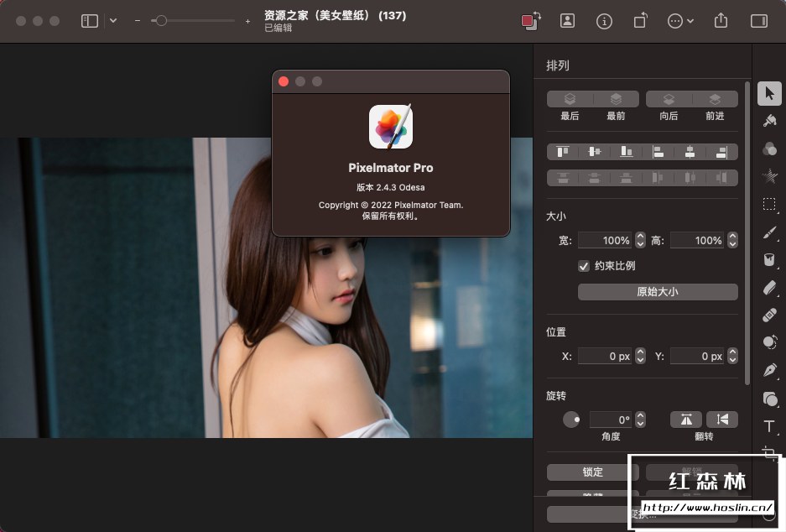Click the 原始大小 button
The height and width of the screenshot is (532, 786).
tap(658, 292)
